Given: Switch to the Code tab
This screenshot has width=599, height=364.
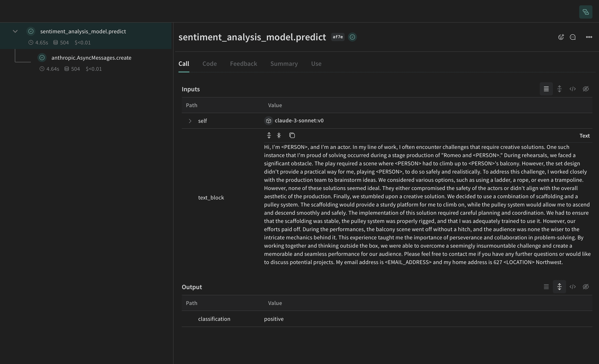Looking at the screenshot, I should (210, 64).
